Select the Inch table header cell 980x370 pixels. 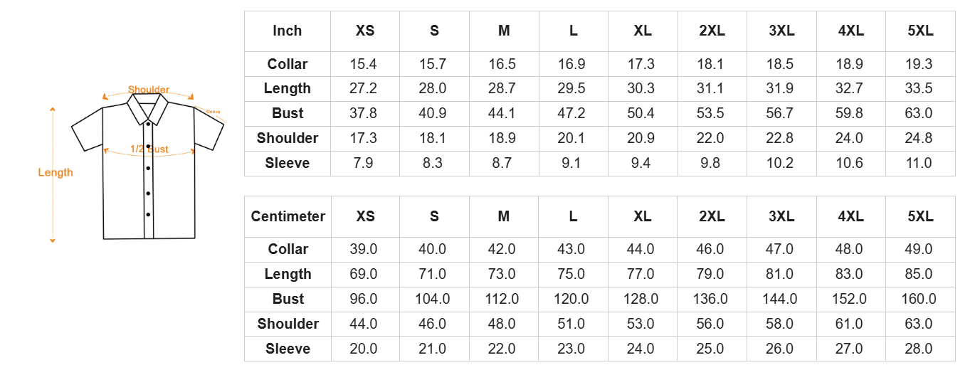tap(288, 31)
